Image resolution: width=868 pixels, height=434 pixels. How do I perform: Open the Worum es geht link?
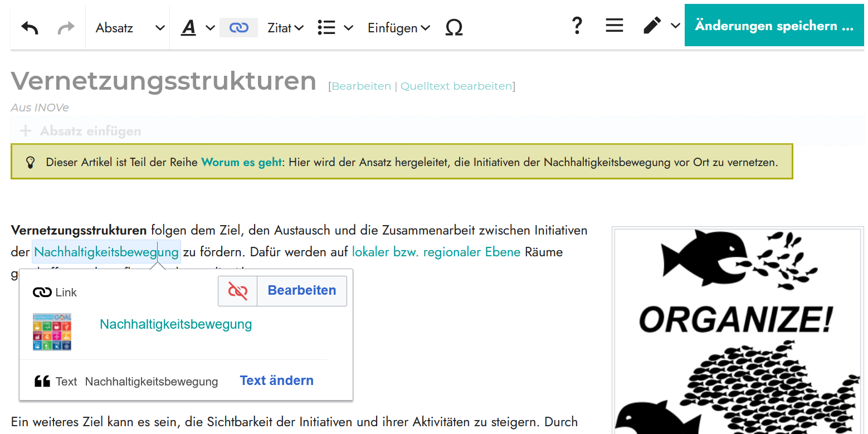point(241,163)
